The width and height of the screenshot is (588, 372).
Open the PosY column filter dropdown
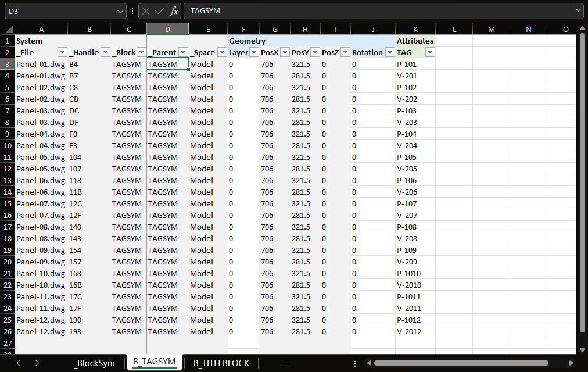tap(315, 52)
